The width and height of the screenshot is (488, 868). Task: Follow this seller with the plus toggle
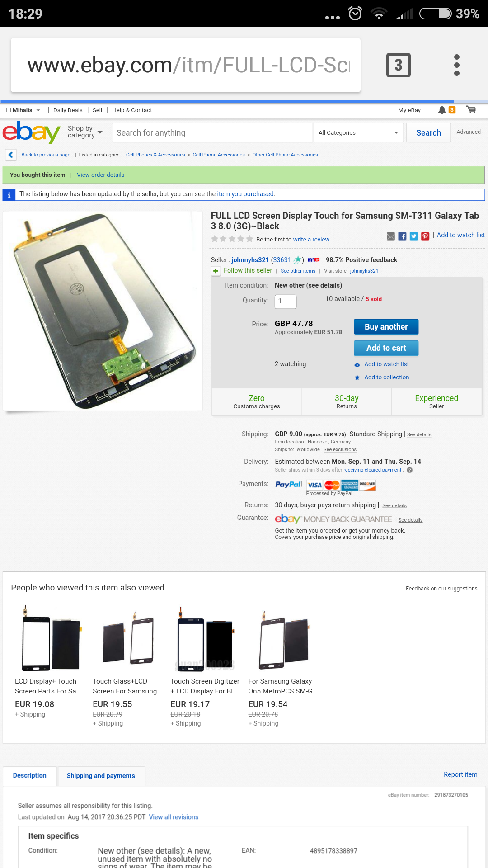pos(216,271)
